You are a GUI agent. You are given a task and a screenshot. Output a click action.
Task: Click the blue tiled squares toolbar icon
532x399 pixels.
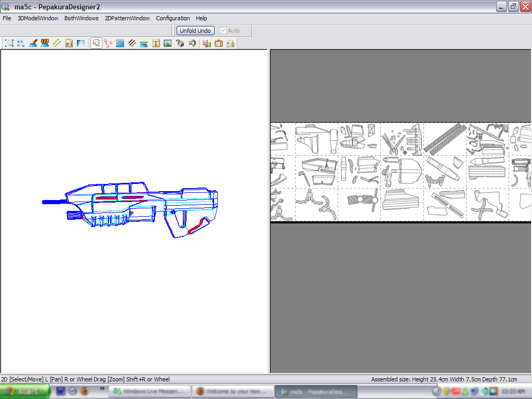[21, 43]
